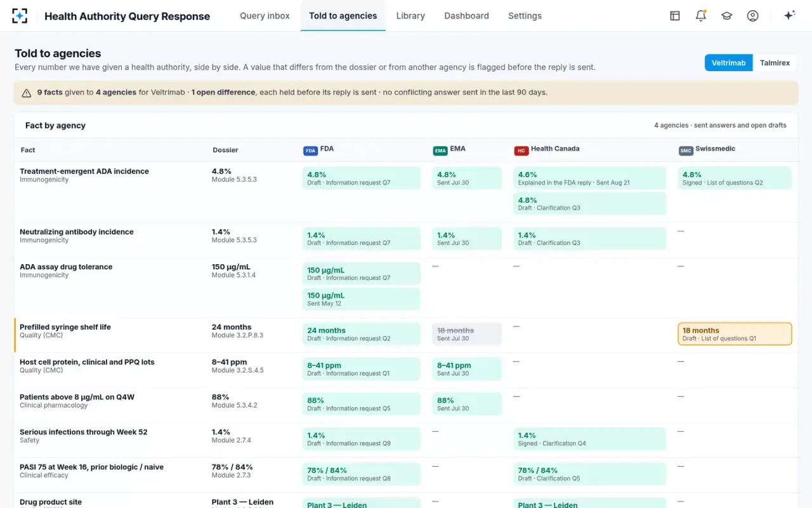Image resolution: width=812 pixels, height=508 pixels.
Task: Open Swissmedic 4.8% signed cell
Action: point(735,178)
